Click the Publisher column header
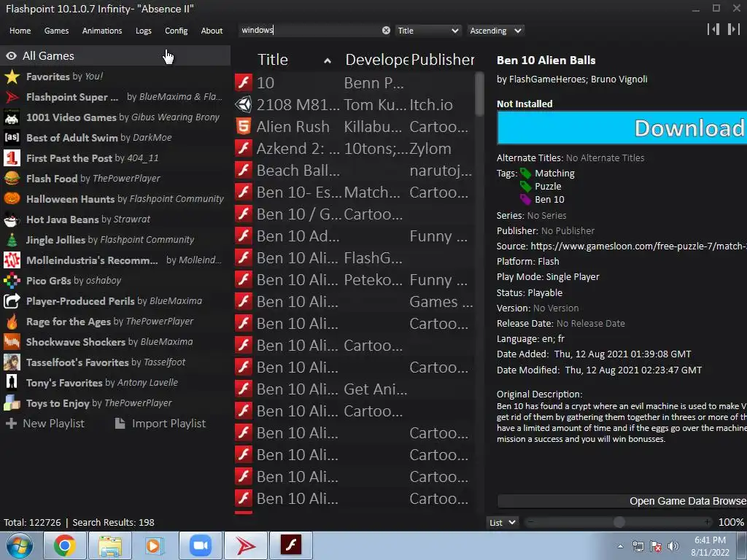This screenshot has width=747, height=560. [x=443, y=60]
